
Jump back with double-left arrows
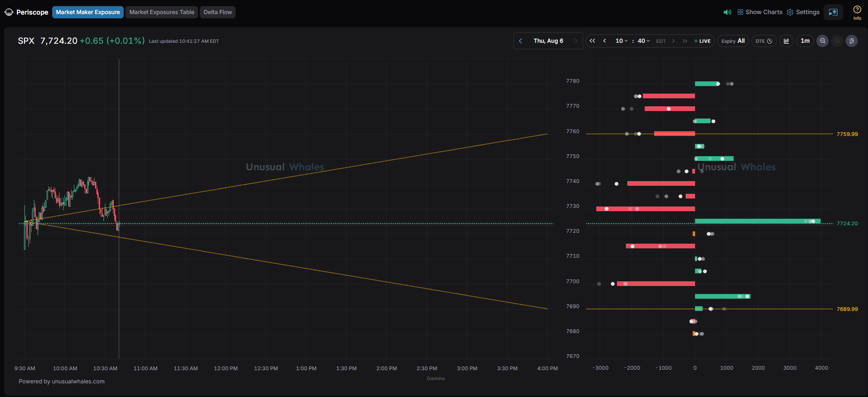(592, 41)
